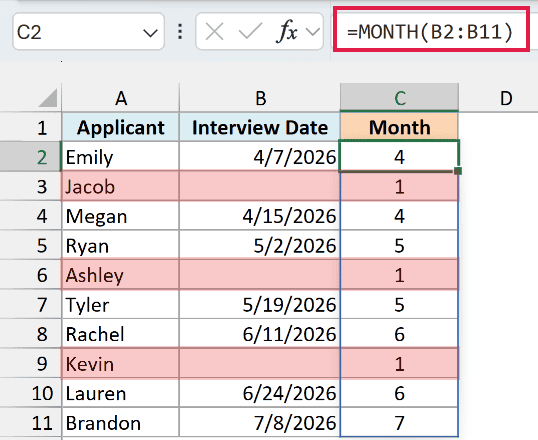The height and width of the screenshot is (440, 538).
Task: Select Jacob's month value 1
Action: (399, 186)
